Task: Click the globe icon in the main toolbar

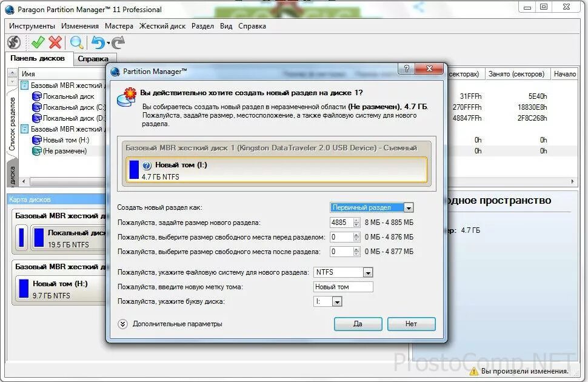Action: 14,42
